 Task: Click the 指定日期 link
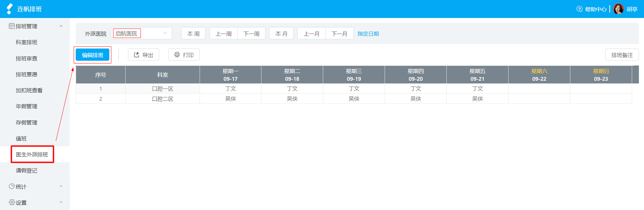[x=368, y=34]
